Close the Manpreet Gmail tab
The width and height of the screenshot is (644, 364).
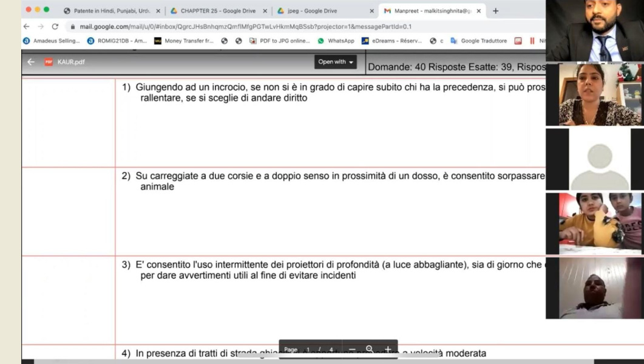(x=478, y=11)
